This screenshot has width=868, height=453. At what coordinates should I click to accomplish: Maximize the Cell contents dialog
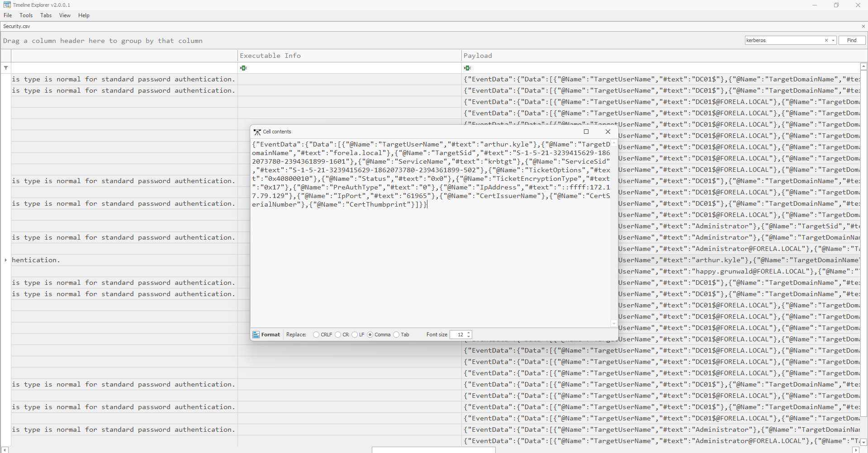coord(586,132)
